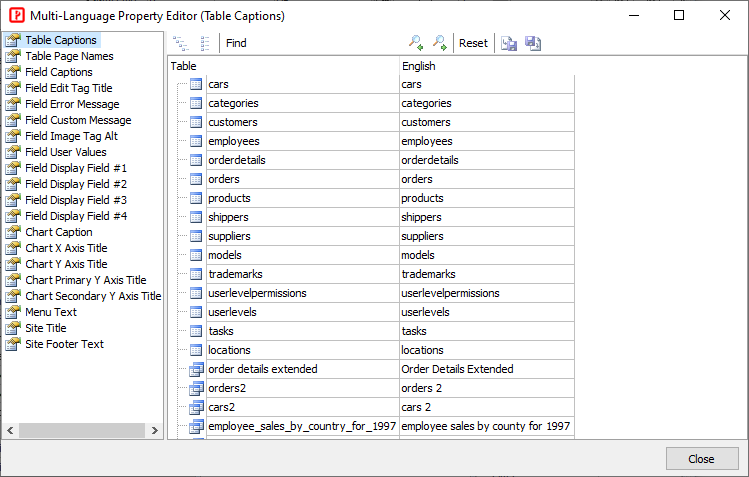Click the left panel horizontal scrollbar right arrow
The width and height of the screenshot is (749, 477).
tap(155, 431)
